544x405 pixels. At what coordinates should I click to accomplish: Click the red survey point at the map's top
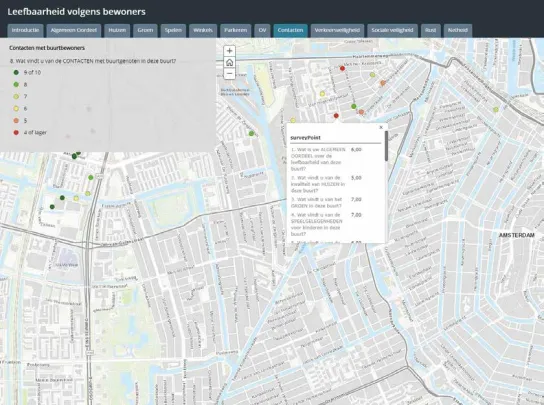click(x=342, y=68)
